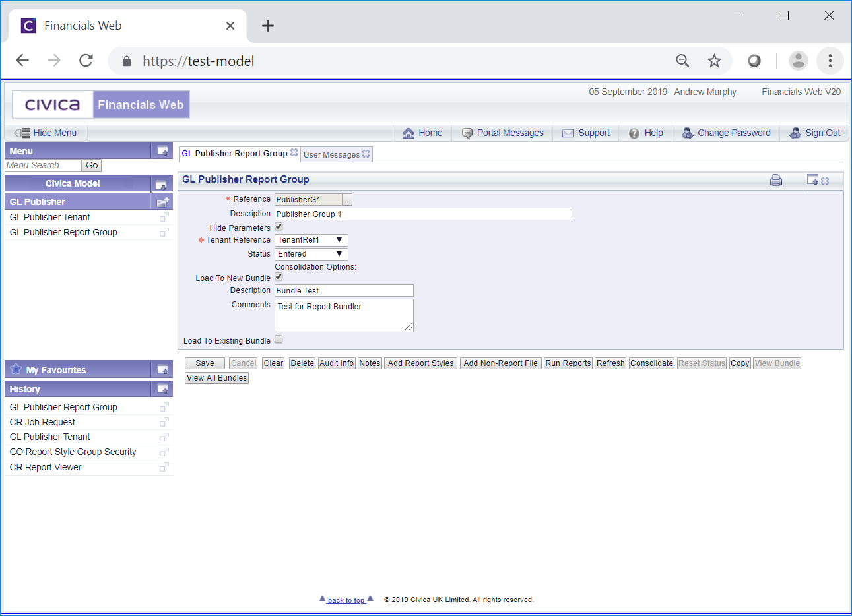This screenshot has width=852, height=616.
Task: Click Add Report Styles button
Action: click(421, 363)
